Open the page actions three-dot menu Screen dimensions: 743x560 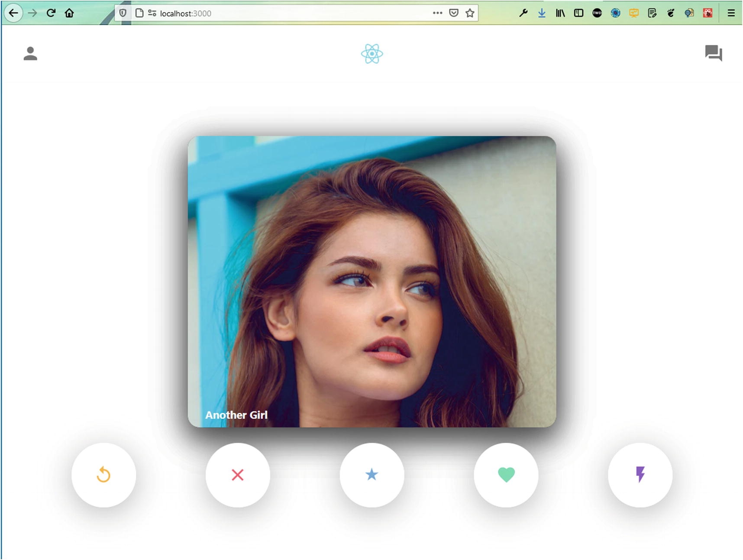437,13
